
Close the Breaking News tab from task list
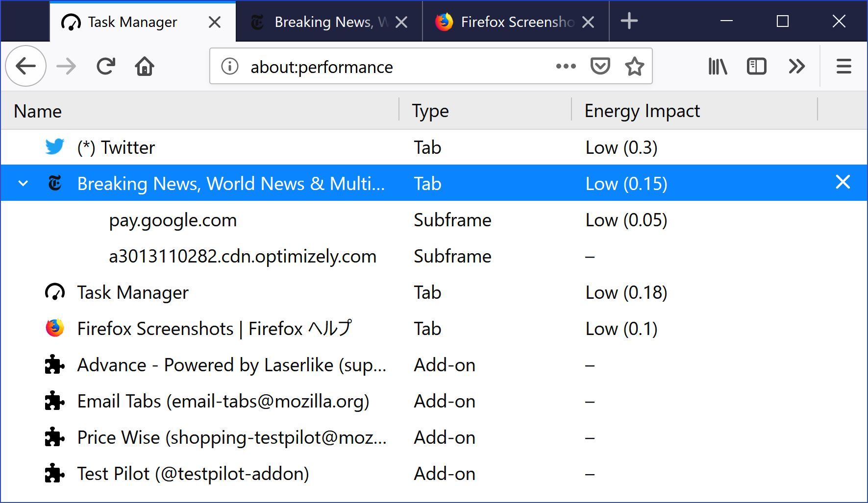843,182
